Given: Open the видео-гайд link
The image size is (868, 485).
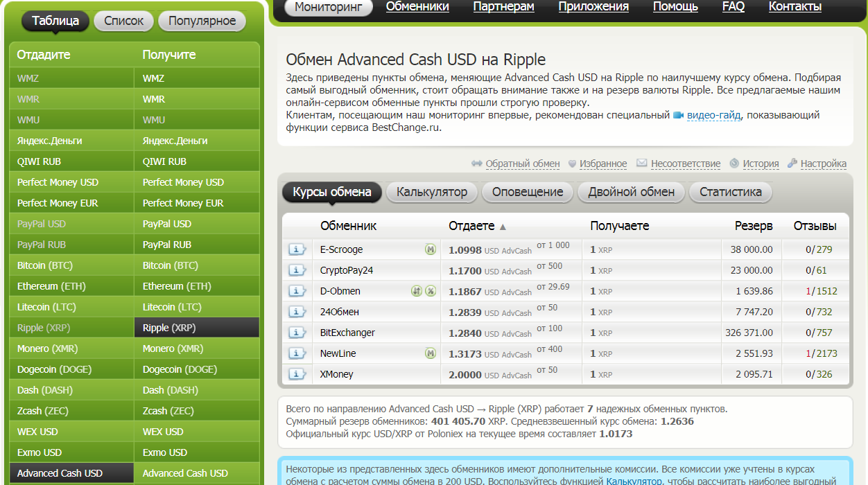Looking at the screenshot, I should coord(714,115).
